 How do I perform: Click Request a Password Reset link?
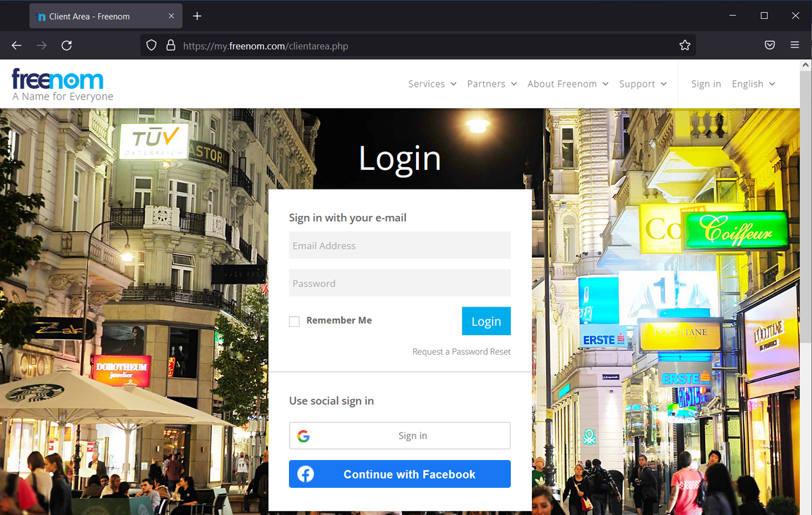(461, 352)
